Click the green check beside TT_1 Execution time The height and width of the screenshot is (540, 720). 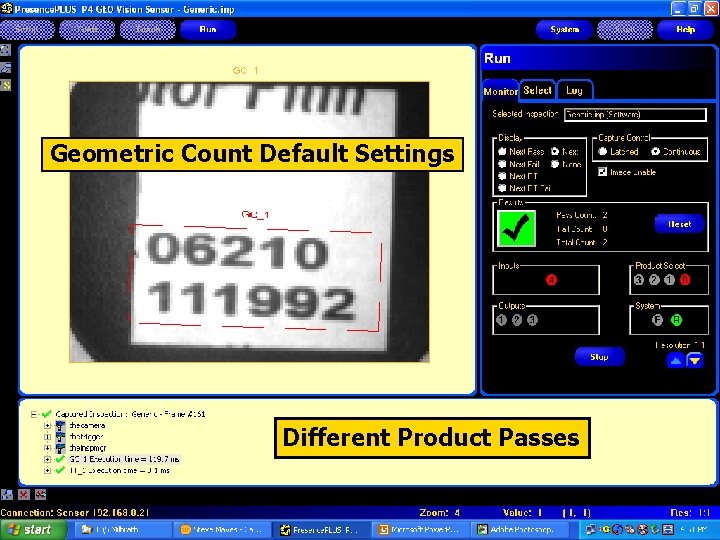coord(60,470)
